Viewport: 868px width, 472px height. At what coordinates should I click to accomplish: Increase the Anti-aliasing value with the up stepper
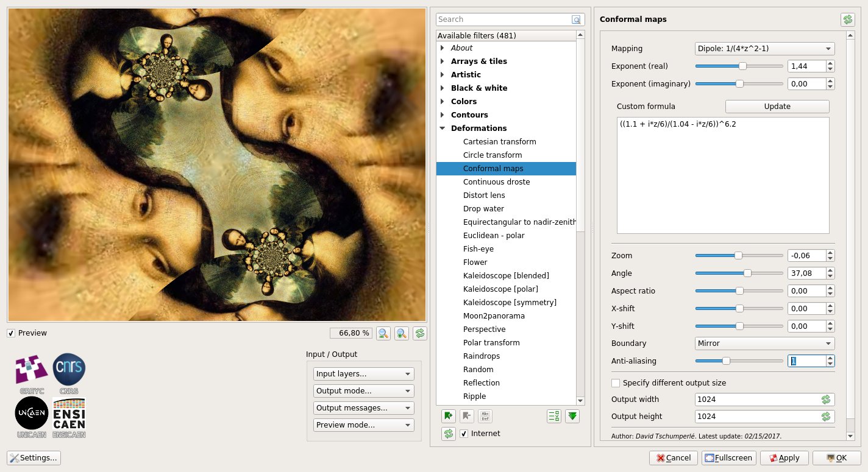coord(830,358)
